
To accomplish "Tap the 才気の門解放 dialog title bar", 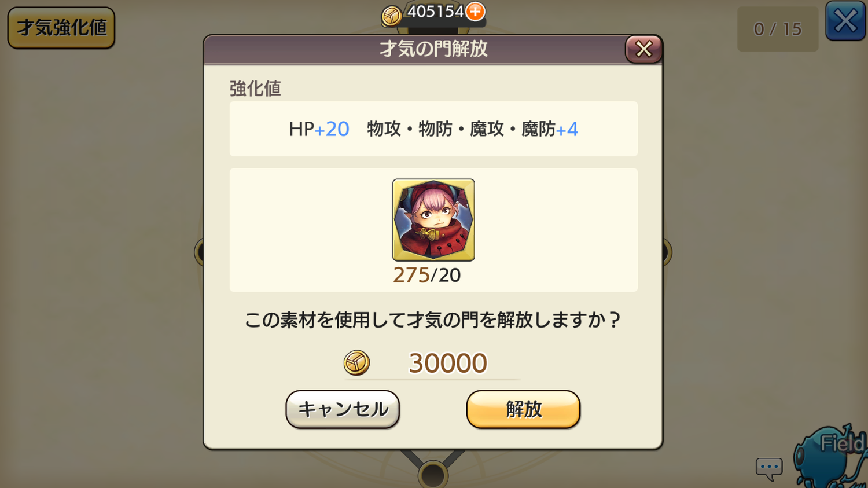I will pos(433,49).
